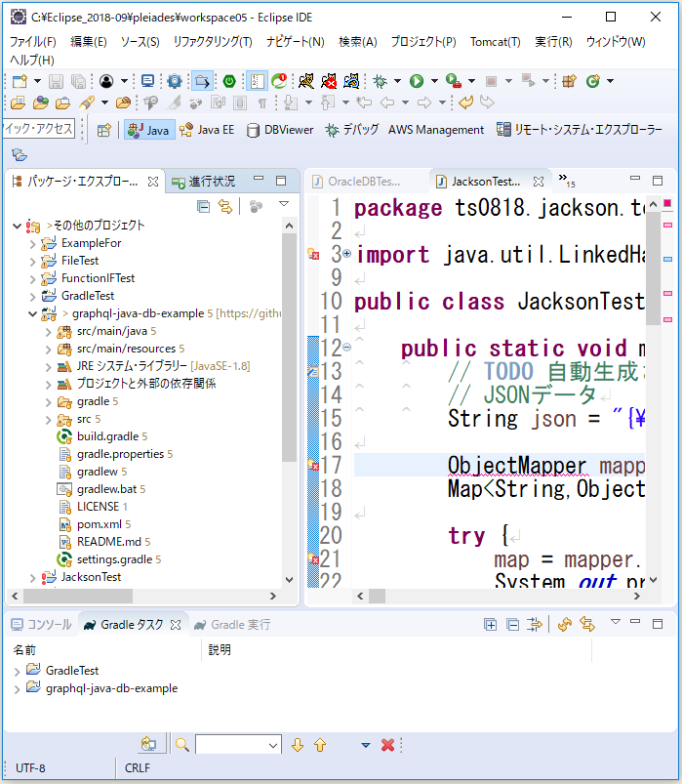Refresh Gradle tasks for all projects
Viewport: 682px width, 784px height.
565,624
